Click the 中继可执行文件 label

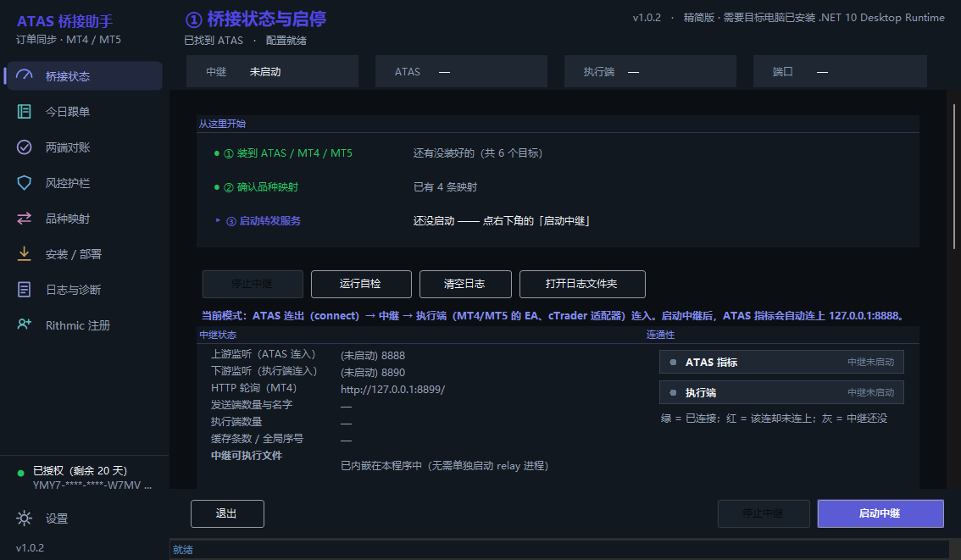pyautogui.click(x=247, y=455)
